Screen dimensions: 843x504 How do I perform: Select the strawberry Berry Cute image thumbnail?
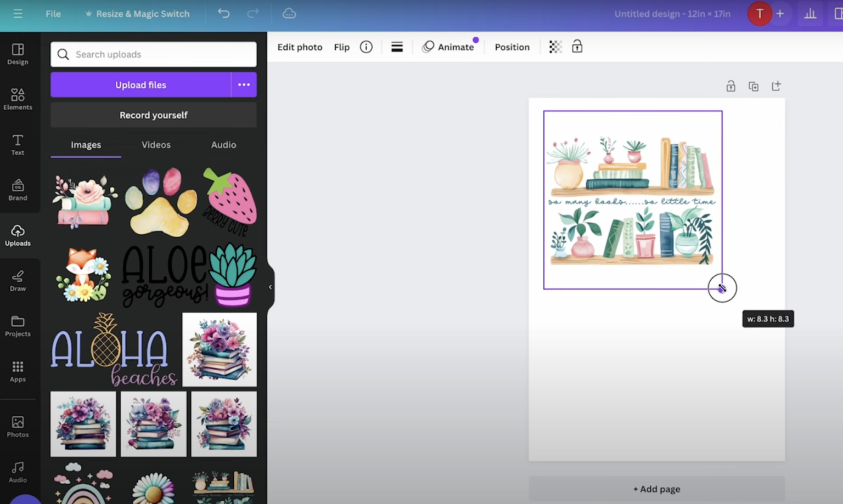coord(229,202)
